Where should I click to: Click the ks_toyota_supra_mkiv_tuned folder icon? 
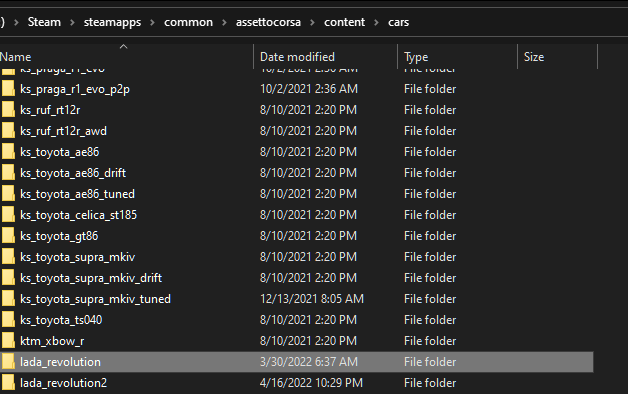click(8, 299)
